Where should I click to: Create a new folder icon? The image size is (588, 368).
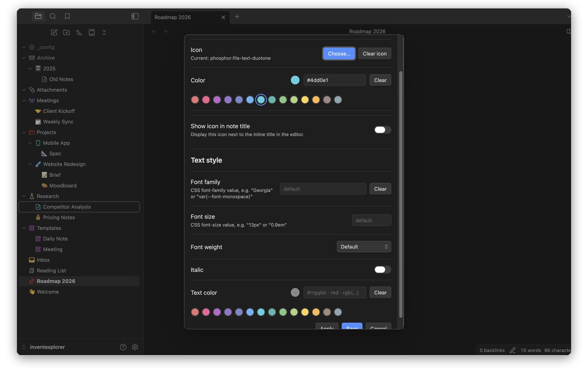(x=67, y=32)
